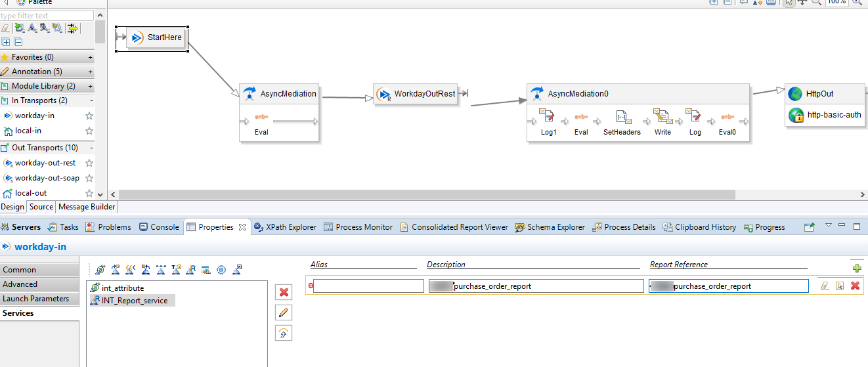The width and height of the screenshot is (868, 367).
Task: Click the StartHere node on the canvas
Action: [157, 37]
